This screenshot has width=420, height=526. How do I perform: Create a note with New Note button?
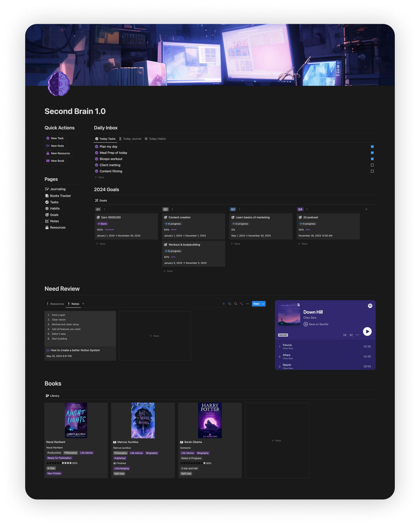point(55,146)
